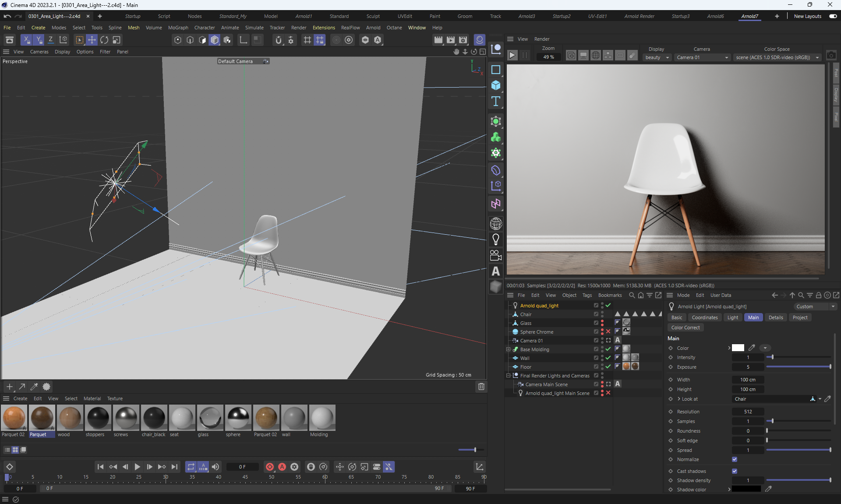Click the Light bulb object icon
The height and width of the screenshot is (504, 841).
495,240
